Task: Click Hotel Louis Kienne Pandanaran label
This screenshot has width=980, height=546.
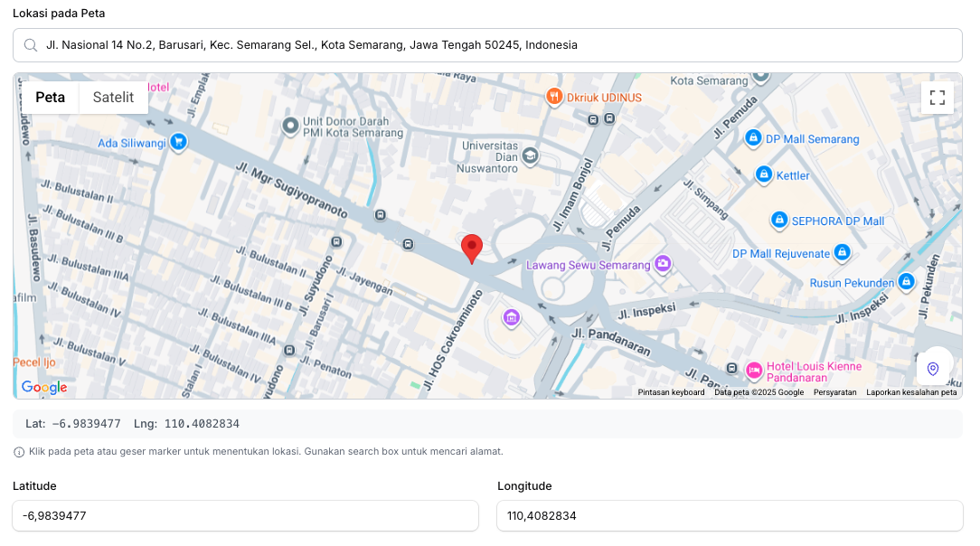Action: click(x=814, y=372)
